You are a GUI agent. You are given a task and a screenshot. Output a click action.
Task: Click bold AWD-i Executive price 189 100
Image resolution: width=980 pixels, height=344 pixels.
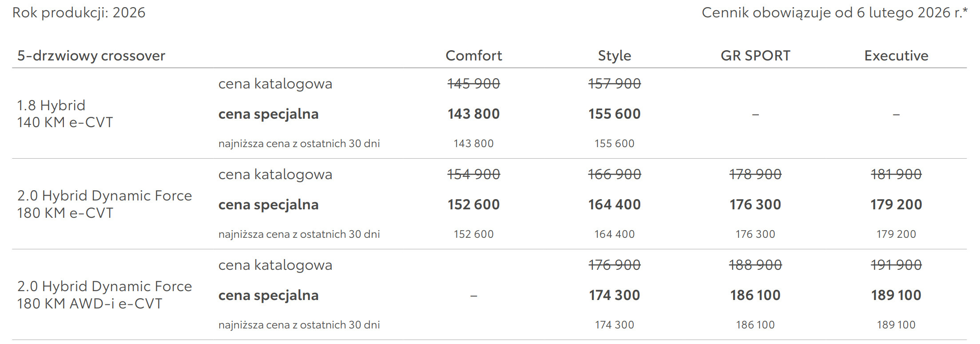click(x=896, y=295)
